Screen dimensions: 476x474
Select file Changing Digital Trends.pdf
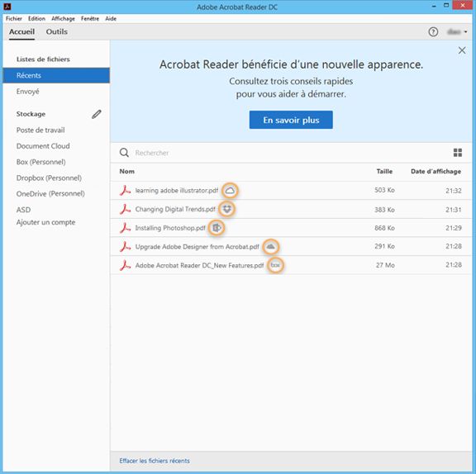click(175, 209)
